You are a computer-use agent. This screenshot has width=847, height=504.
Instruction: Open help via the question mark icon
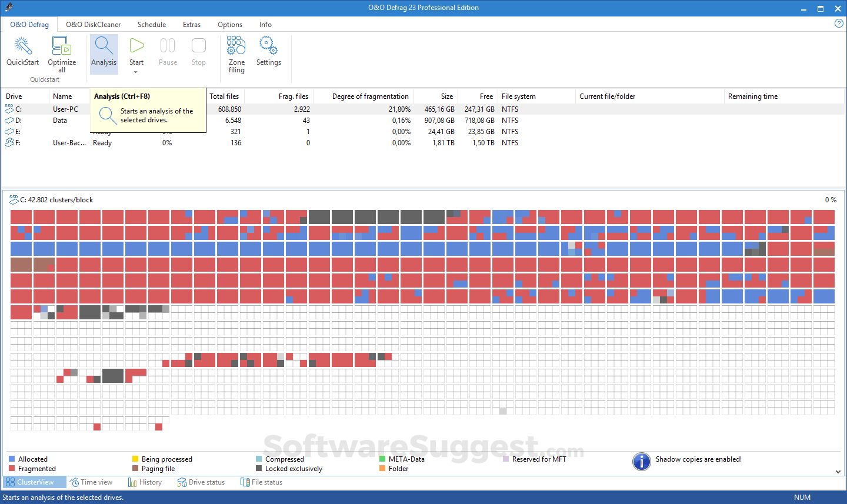point(839,23)
